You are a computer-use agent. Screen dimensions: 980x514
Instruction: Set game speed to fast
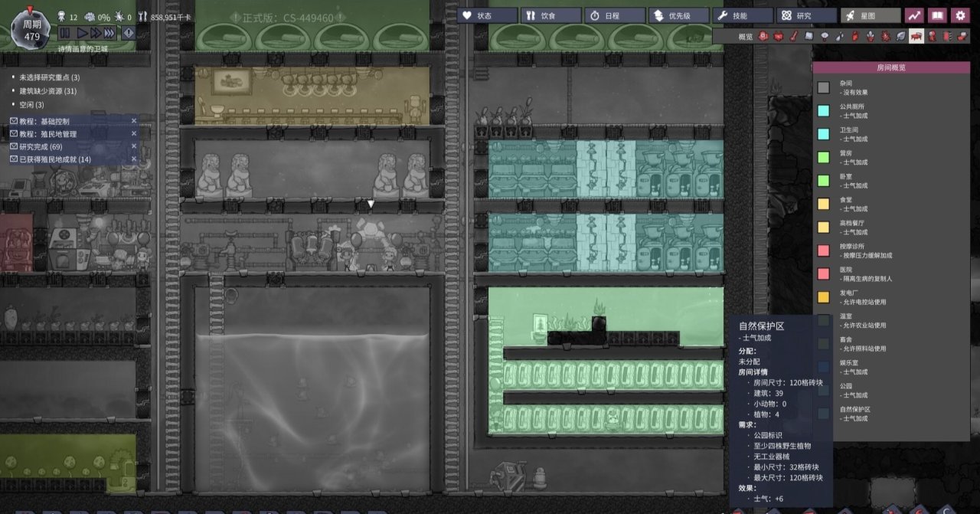96,33
